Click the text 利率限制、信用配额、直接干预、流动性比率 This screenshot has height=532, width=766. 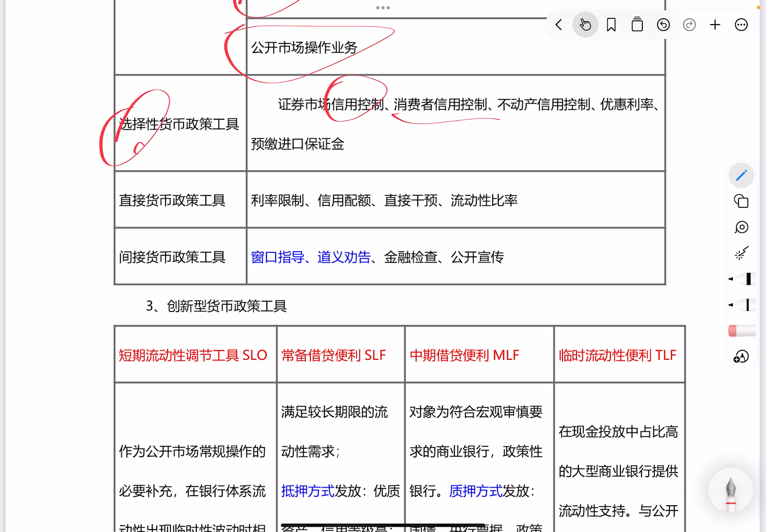384,200
